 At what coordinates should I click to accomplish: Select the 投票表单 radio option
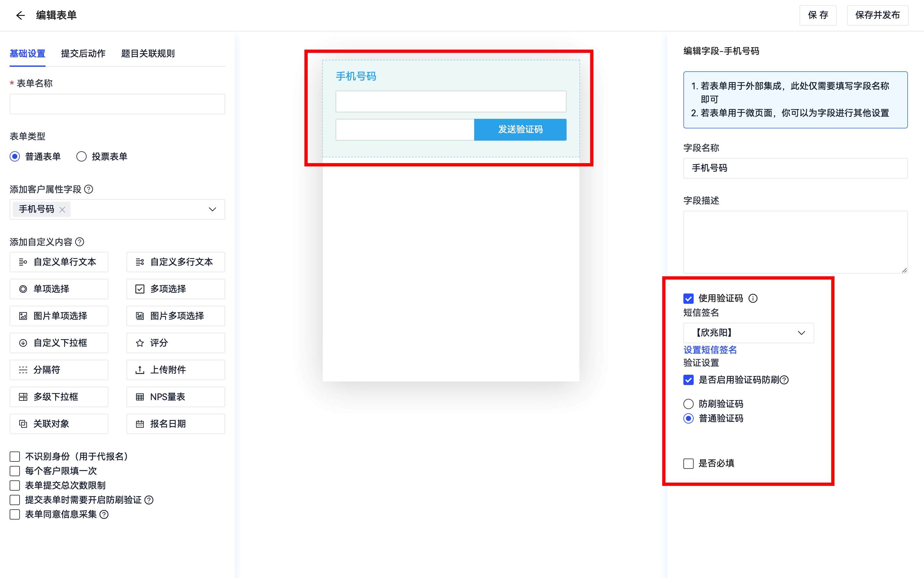tap(81, 156)
